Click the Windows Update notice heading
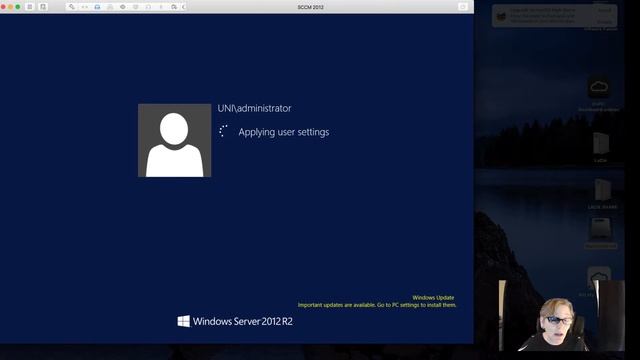 click(x=433, y=298)
